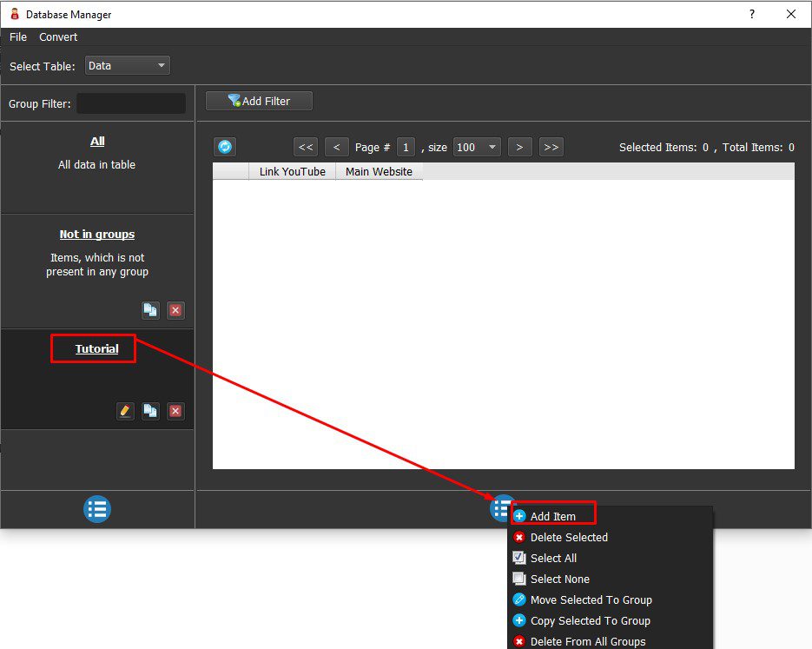Click into the Group Filter text field
Screen dimensions: 812x649
[x=131, y=103]
